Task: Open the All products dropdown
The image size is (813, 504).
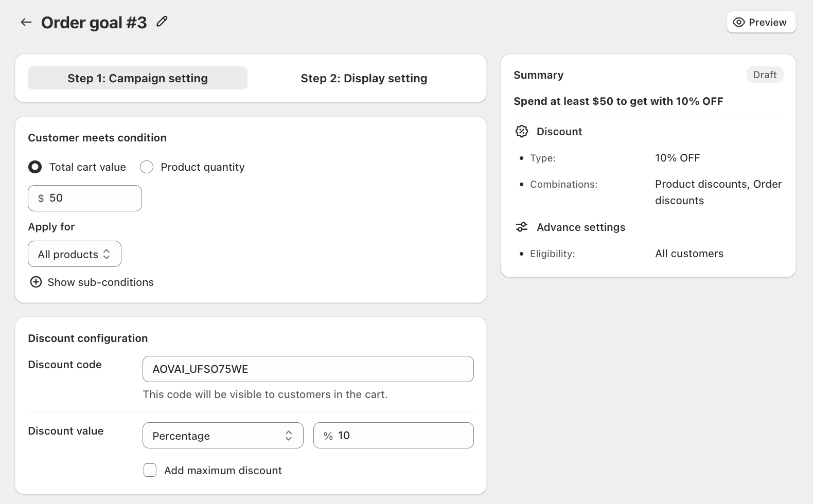Action: (75, 254)
